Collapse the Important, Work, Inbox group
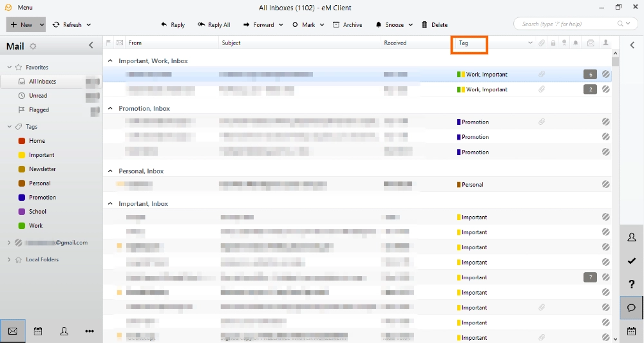Viewport: 644px width, 343px height. (x=110, y=60)
